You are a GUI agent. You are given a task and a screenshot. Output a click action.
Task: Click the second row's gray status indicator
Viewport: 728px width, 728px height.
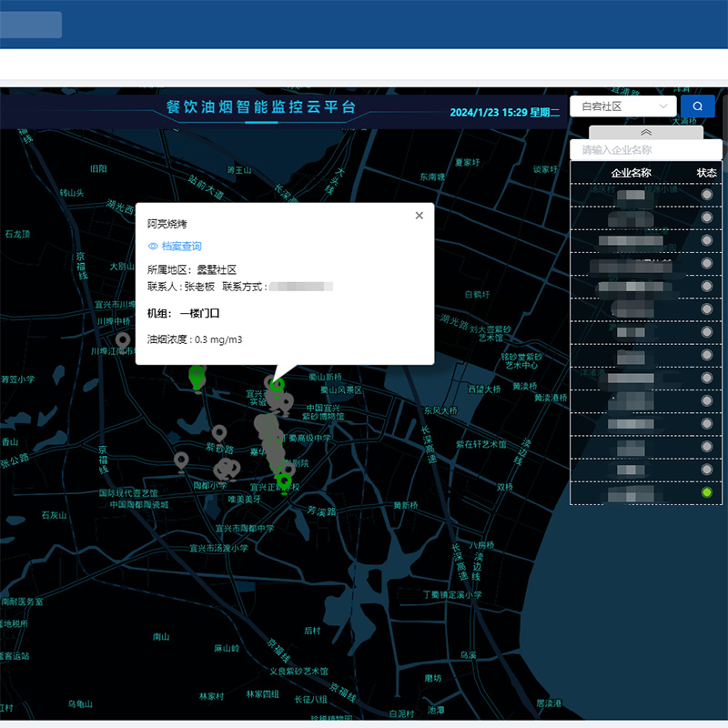click(x=706, y=217)
